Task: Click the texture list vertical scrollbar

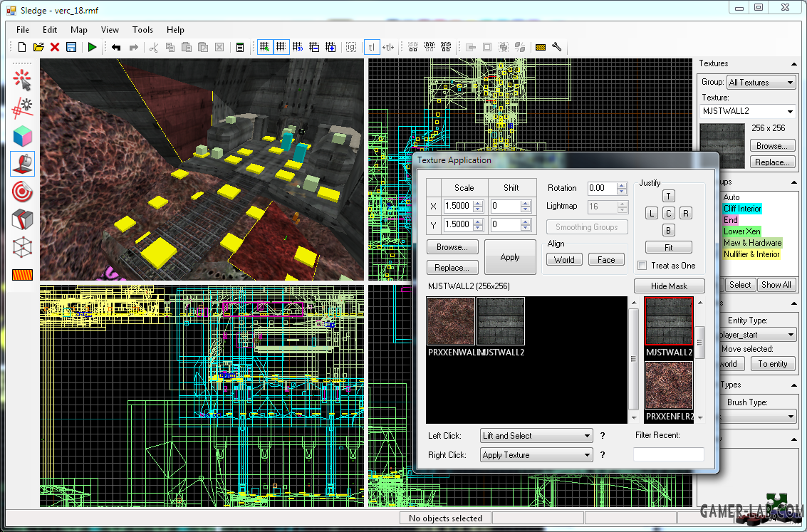Action: [634, 359]
